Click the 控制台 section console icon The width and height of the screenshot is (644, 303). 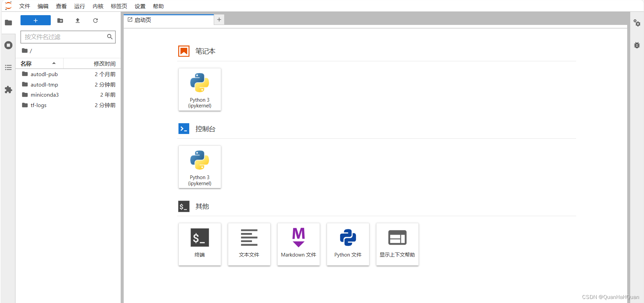tap(184, 129)
